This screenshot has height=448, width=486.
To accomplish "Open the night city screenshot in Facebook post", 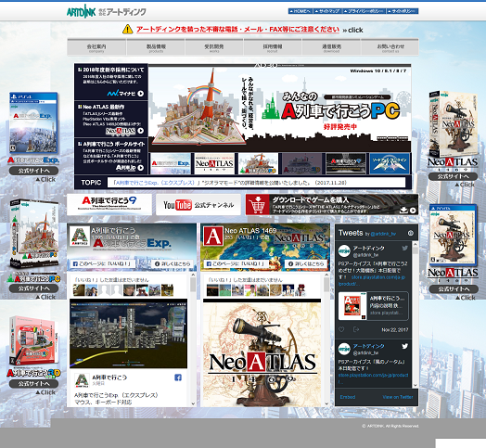I will pyautogui.click(x=128, y=334).
